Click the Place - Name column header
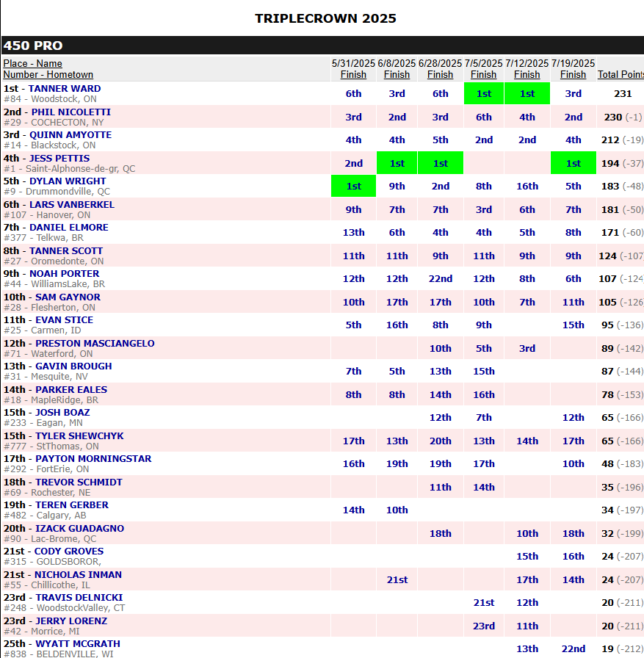 (x=33, y=64)
